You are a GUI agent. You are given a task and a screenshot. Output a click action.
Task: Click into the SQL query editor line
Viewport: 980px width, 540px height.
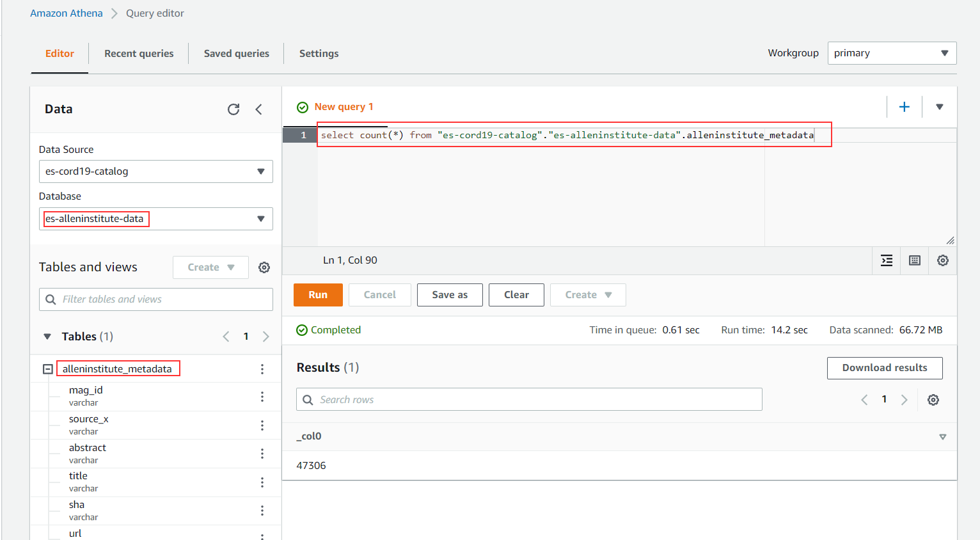pos(567,135)
